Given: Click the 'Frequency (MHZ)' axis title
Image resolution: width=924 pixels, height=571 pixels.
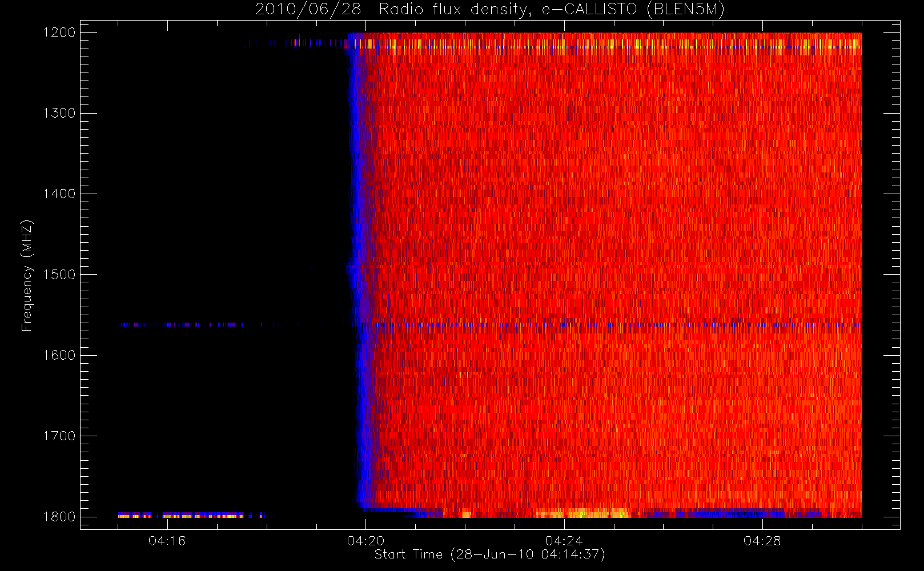Looking at the screenshot, I should coord(27,275).
